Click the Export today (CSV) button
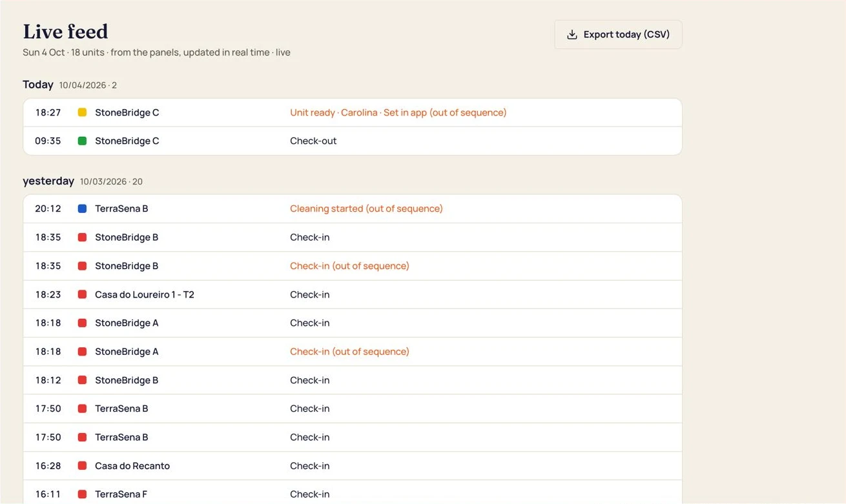Image resolution: width=846 pixels, height=504 pixels. pyautogui.click(x=618, y=35)
